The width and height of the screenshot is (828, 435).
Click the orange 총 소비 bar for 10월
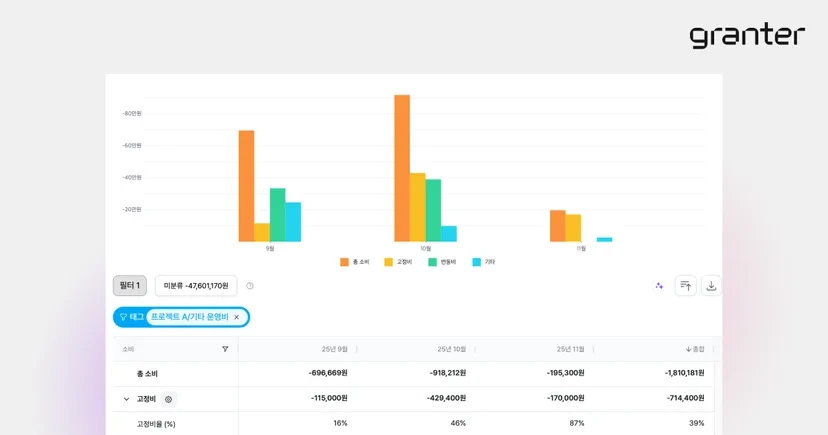pyautogui.click(x=402, y=168)
